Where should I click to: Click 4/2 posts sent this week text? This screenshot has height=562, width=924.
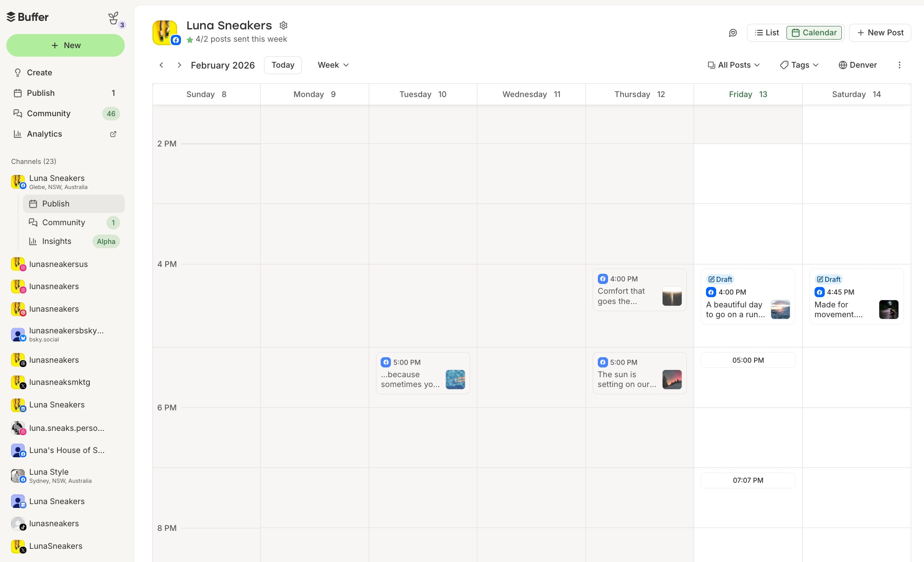(241, 39)
